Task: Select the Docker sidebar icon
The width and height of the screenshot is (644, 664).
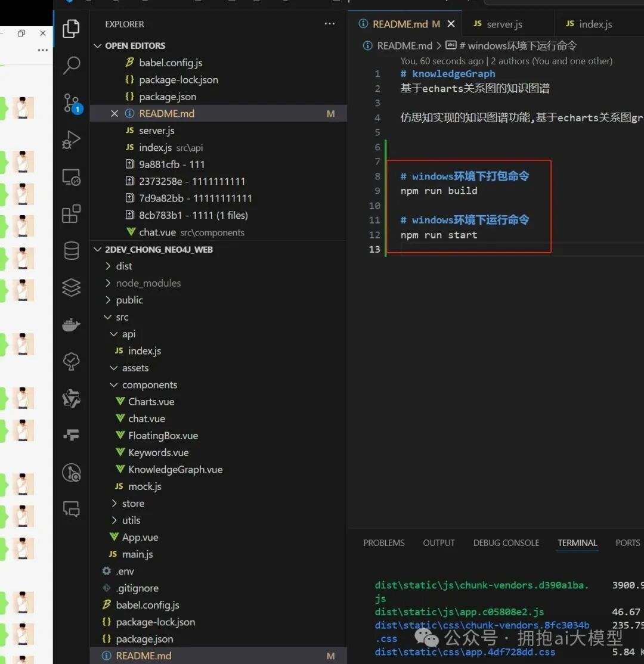Action: [71, 324]
